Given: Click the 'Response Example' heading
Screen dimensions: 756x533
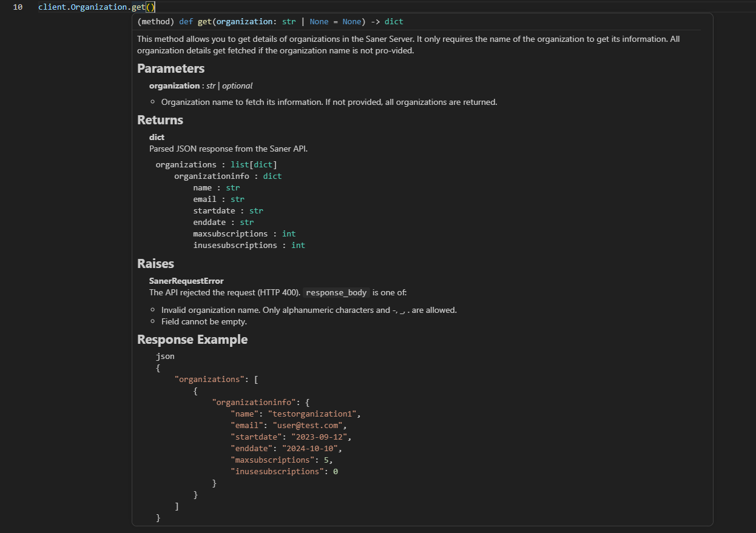Looking at the screenshot, I should 192,340.
